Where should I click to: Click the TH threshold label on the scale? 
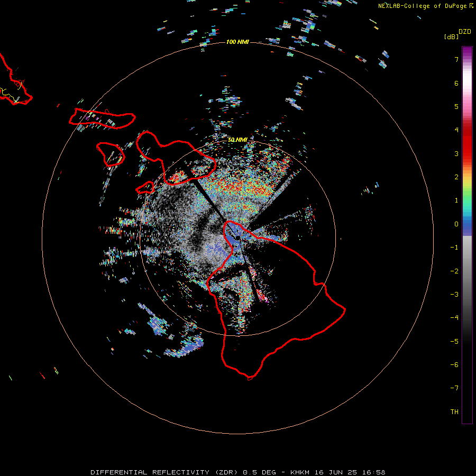click(x=454, y=412)
